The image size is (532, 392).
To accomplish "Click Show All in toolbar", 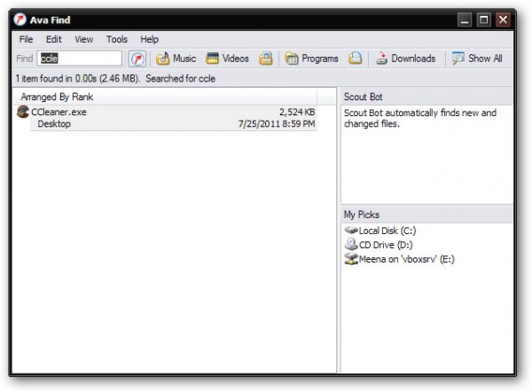I will (x=477, y=59).
